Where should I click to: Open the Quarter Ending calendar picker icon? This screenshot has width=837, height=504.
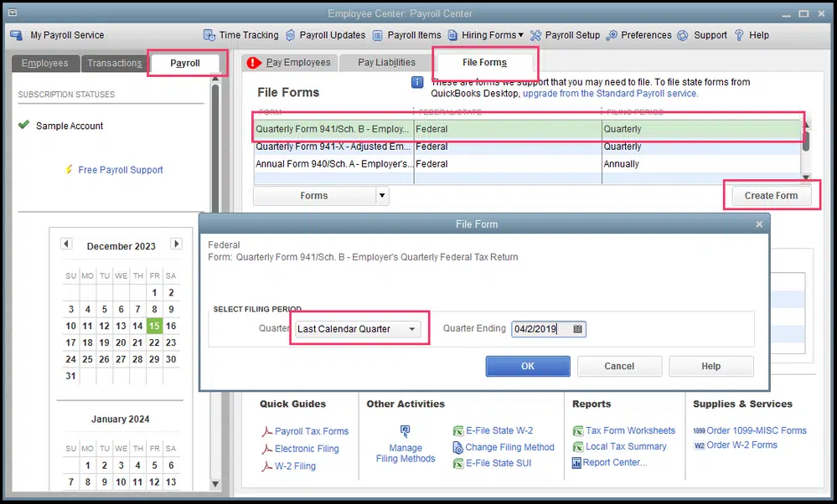(577, 329)
